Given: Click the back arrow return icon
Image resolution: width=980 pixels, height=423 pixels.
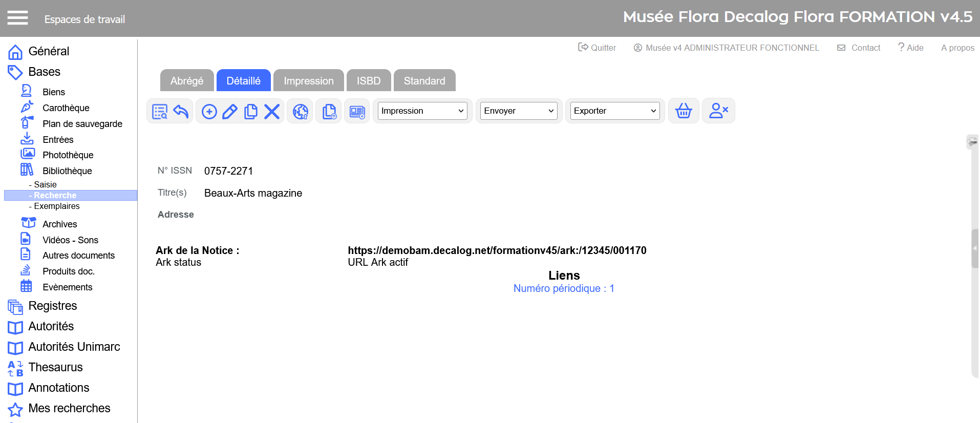Looking at the screenshot, I should 181,111.
